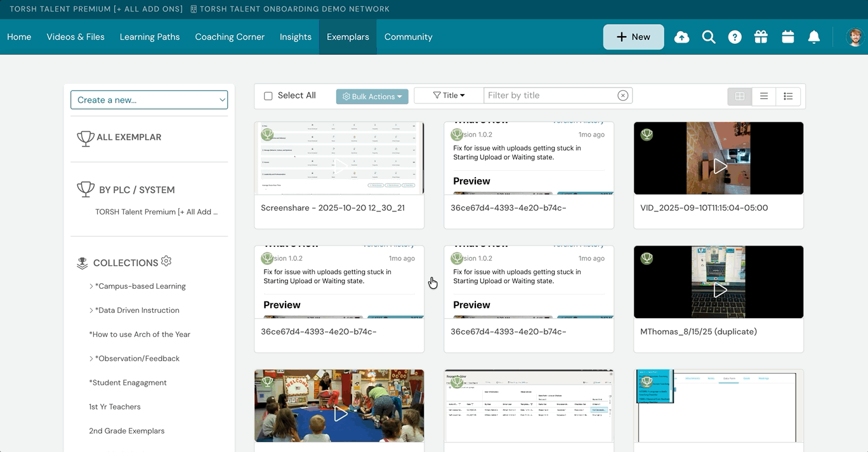Open the Insights tab
The image size is (868, 452).
tap(296, 37)
